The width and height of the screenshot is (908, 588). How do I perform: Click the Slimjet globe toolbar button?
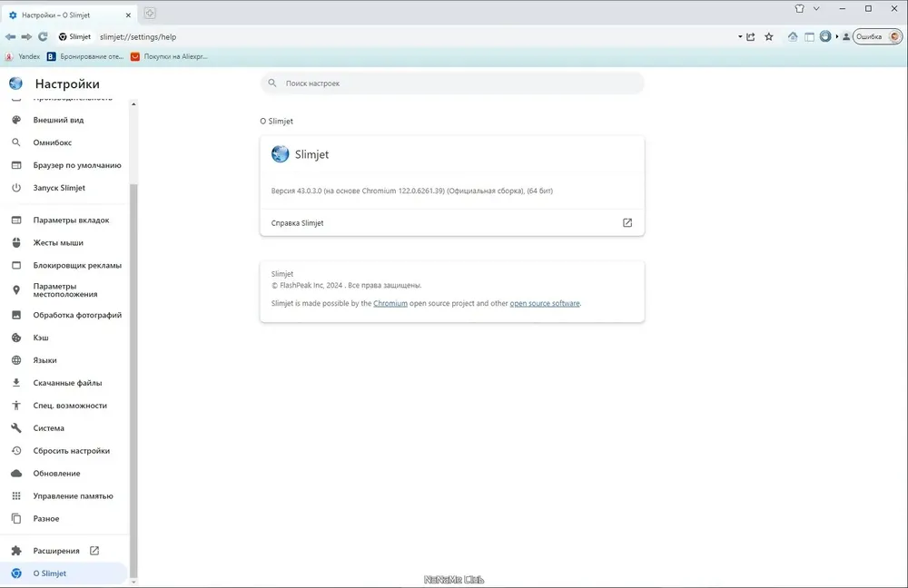pyautogui.click(x=825, y=36)
